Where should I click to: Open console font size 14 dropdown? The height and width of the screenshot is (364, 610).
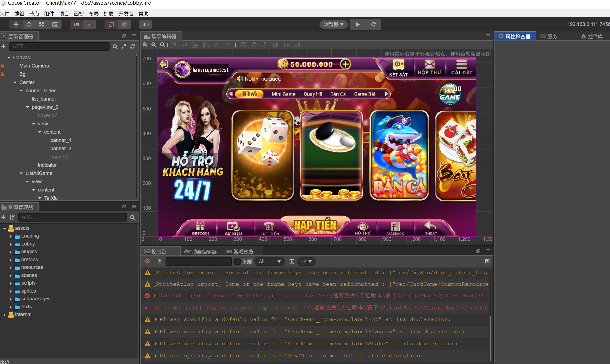(x=306, y=261)
